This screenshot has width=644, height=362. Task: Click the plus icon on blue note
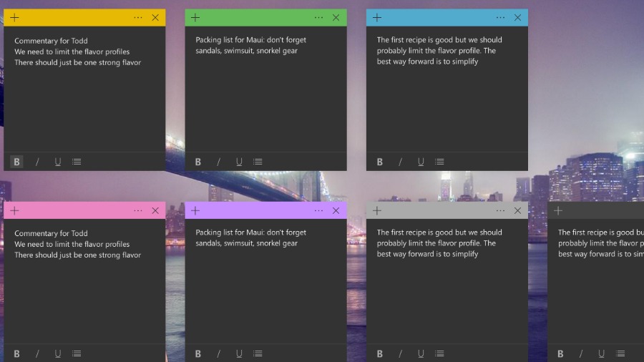(x=377, y=18)
